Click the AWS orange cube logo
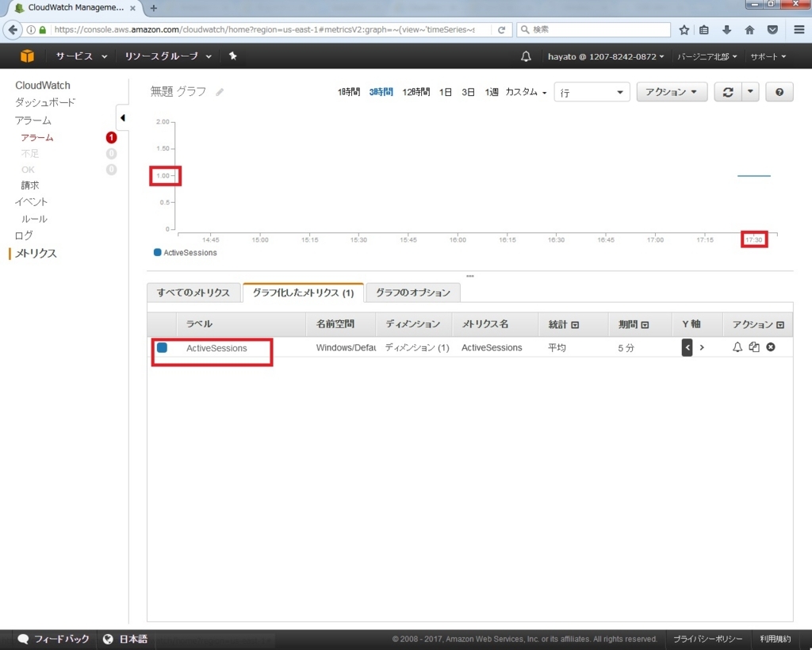812x650 pixels. (x=27, y=56)
